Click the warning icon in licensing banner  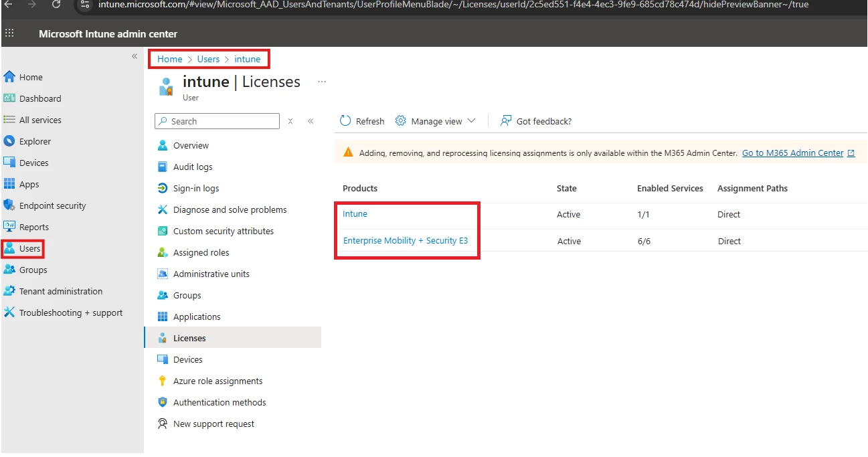point(348,153)
